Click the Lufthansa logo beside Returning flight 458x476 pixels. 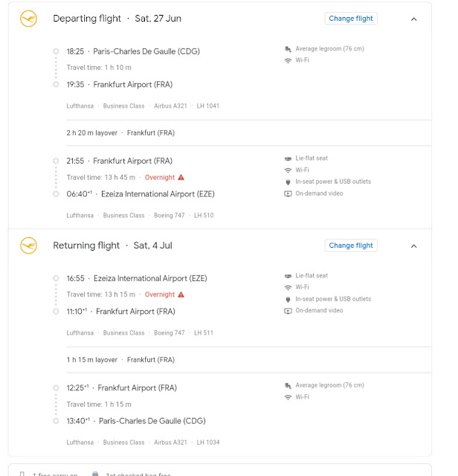[28, 245]
